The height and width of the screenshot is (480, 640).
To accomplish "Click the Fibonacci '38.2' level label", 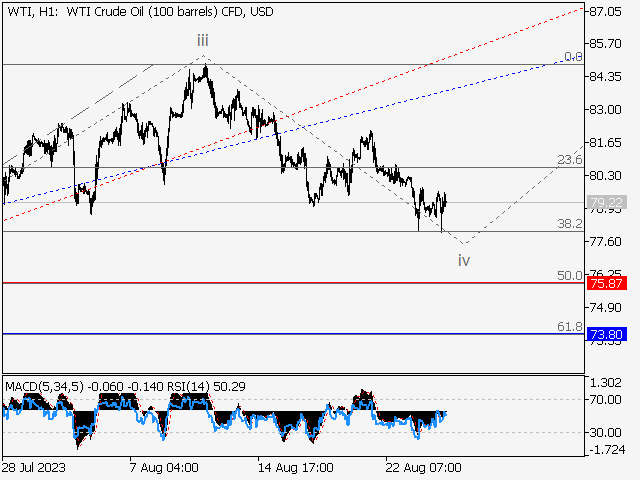I will click(570, 224).
